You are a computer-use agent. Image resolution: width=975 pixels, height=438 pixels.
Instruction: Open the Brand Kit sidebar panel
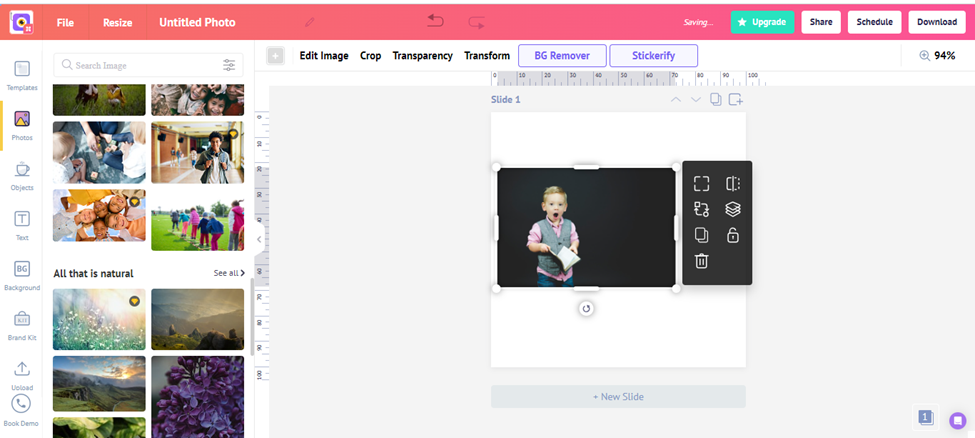click(22, 325)
